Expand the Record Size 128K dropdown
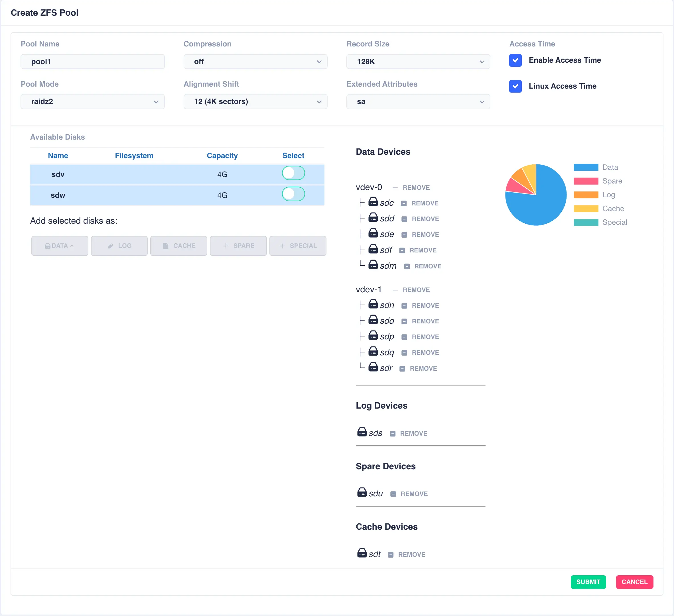This screenshot has height=616, width=674. [x=418, y=62]
